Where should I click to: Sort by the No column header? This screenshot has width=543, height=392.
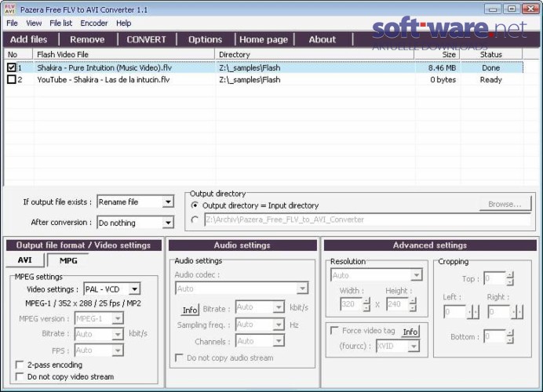pyautogui.click(x=19, y=54)
